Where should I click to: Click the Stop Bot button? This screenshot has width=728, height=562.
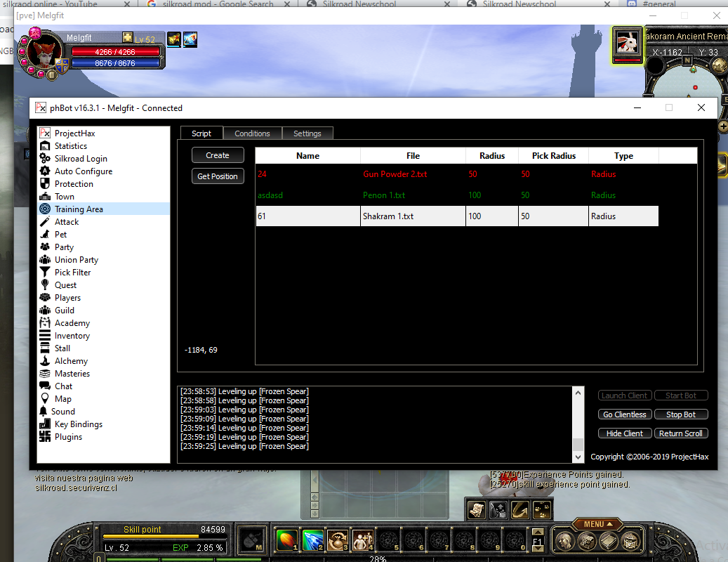[680, 414]
